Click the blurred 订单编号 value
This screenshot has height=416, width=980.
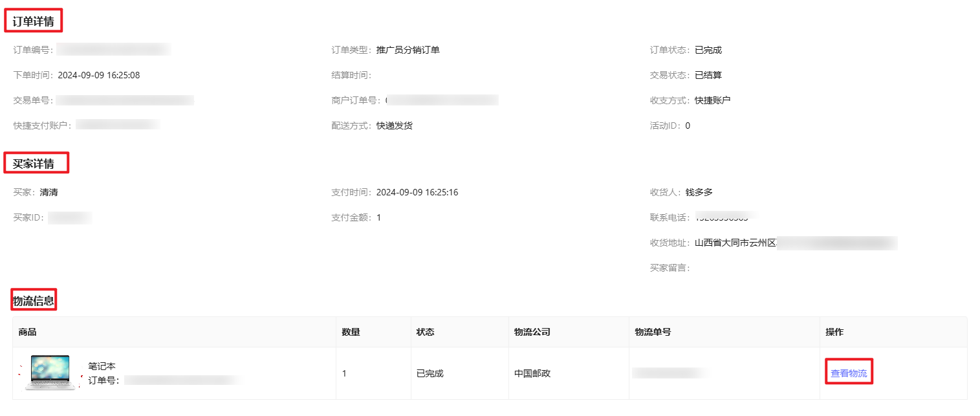[113, 50]
